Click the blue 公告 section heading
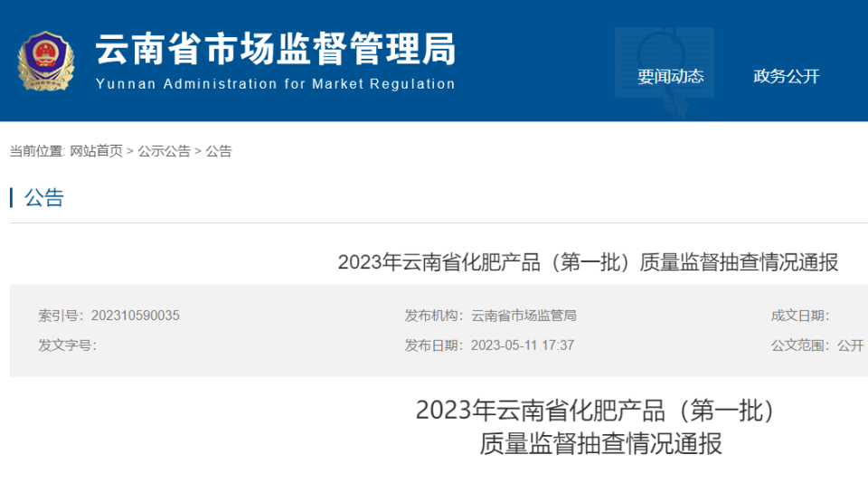The width and height of the screenshot is (868, 483). pyautogui.click(x=44, y=198)
